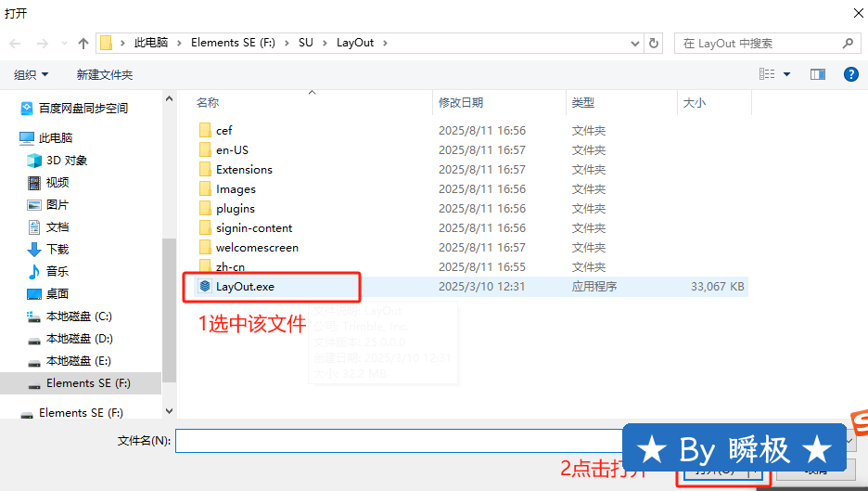Open the Extensions folder in file list
Image resolution: width=868 pixels, height=491 pixels.
tap(244, 170)
